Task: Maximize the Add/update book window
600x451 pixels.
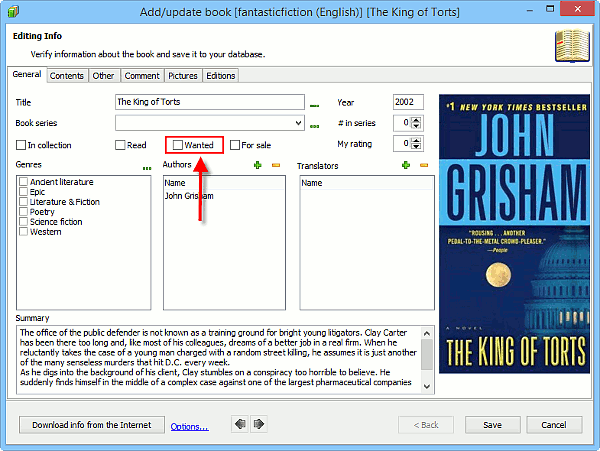Action: [550, 9]
